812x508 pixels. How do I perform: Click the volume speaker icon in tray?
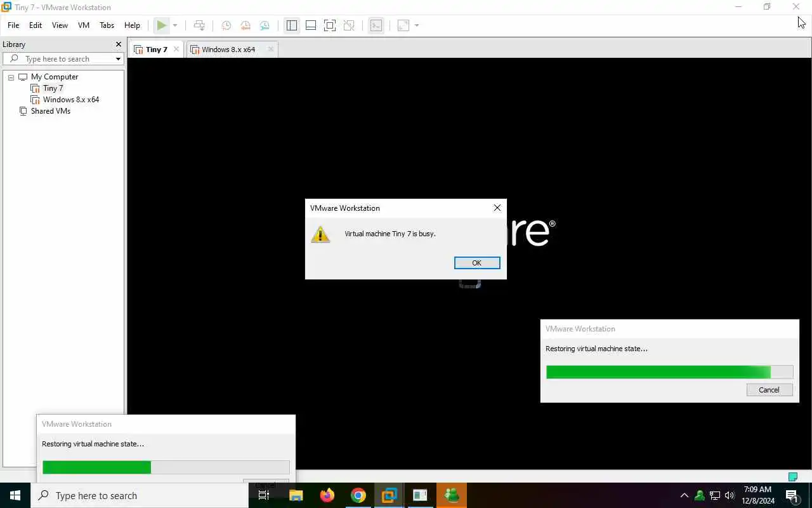point(730,495)
